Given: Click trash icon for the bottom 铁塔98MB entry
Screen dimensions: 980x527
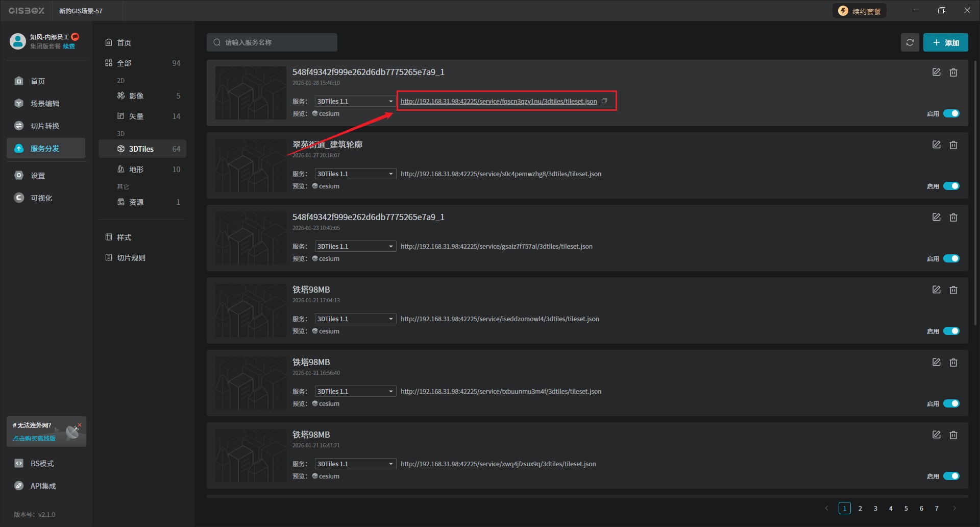Looking at the screenshot, I should (x=953, y=435).
